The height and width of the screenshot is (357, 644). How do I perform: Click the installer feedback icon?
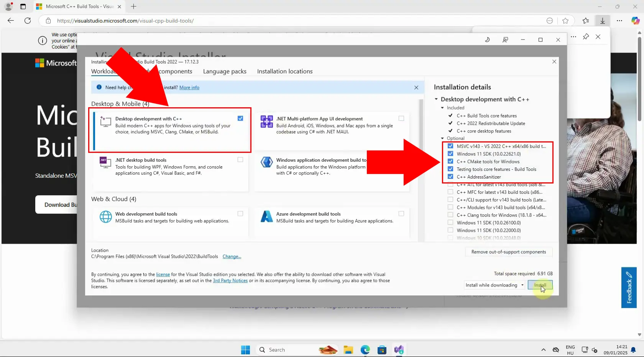coord(505,39)
